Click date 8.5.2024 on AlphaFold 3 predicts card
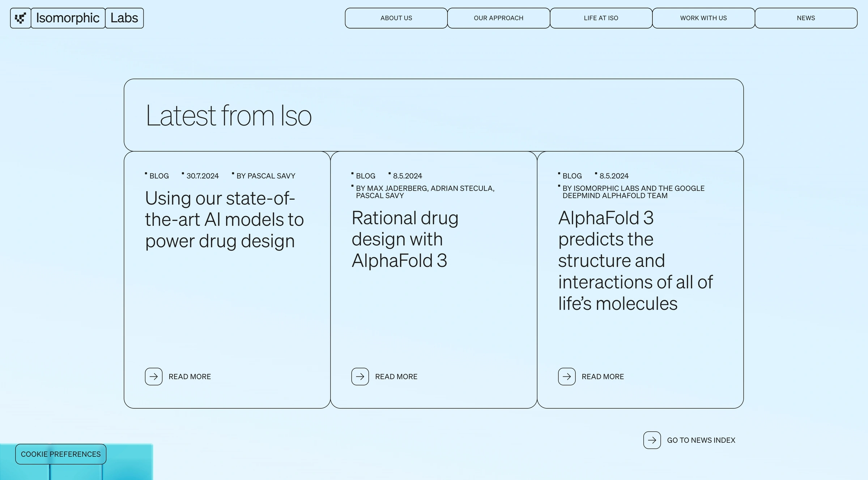The width and height of the screenshot is (868, 480). (x=614, y=176)
